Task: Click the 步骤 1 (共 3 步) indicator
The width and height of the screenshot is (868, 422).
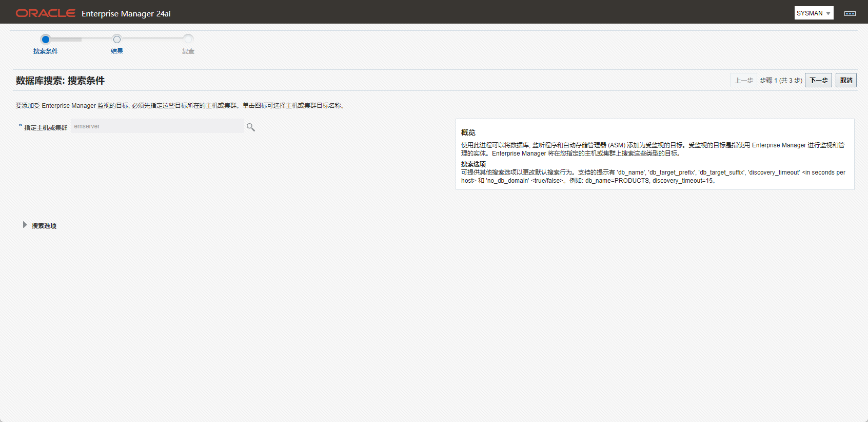Action: point(781,81)
